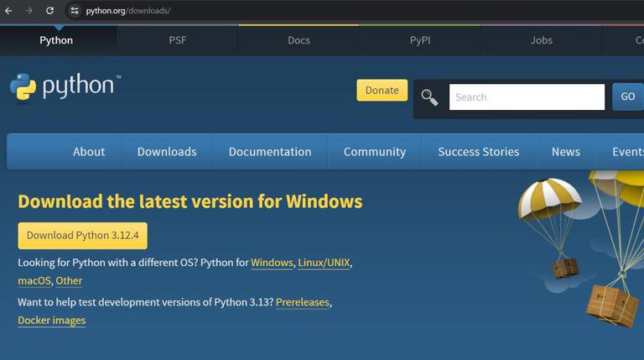Open the Documentation menu

[x=270, y=152]
